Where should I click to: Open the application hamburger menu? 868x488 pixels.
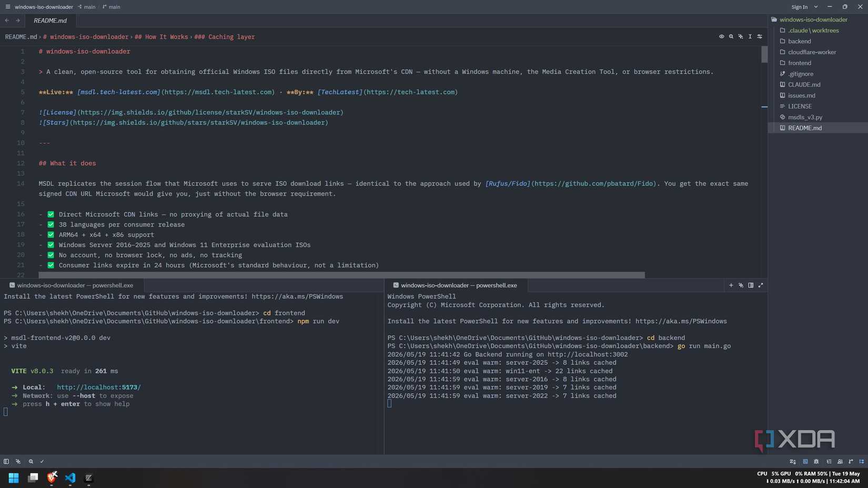coord(7,7)
